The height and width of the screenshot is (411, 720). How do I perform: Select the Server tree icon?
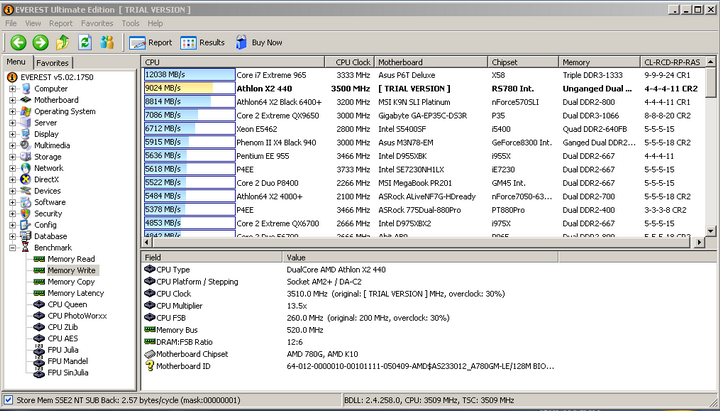(x=26, y=123)
